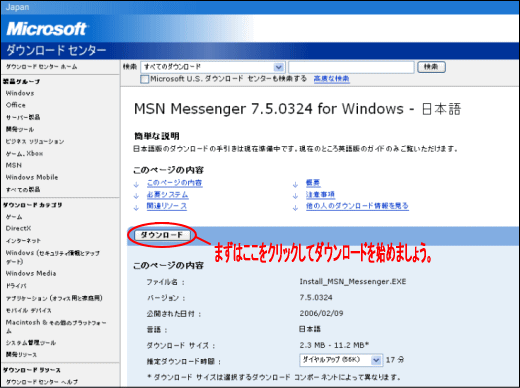Click the arrow beside このページの内容 link
520x388 pixels.
(x=136, y=184)
